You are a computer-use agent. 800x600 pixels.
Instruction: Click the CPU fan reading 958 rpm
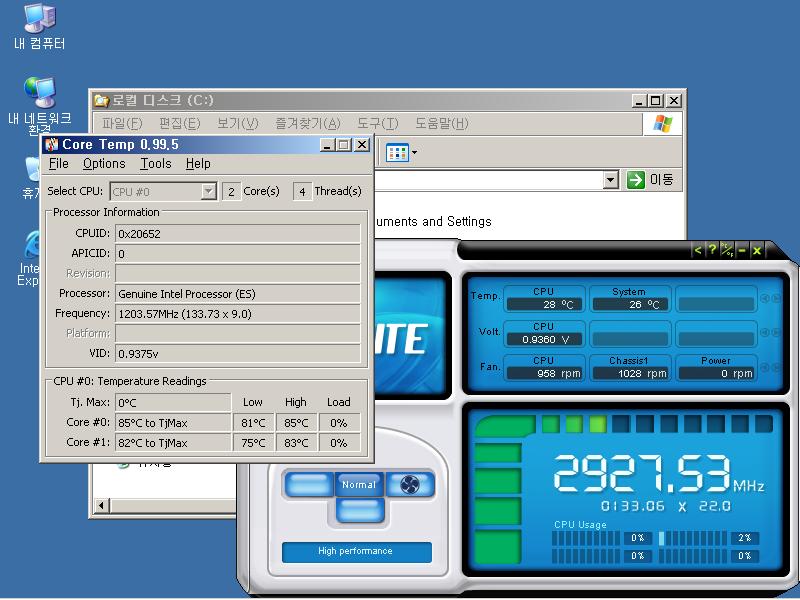[x=545, y=373]
